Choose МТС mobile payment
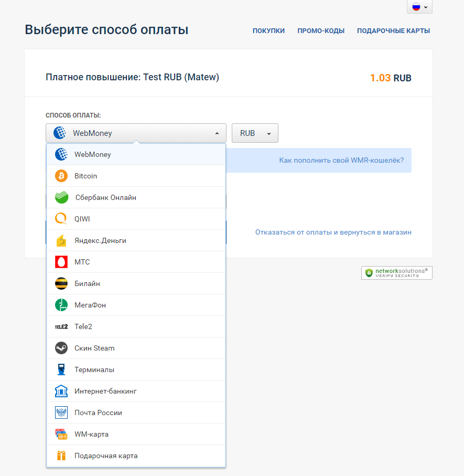The width and height of the screenshot is (464, 476). point(136,262)
